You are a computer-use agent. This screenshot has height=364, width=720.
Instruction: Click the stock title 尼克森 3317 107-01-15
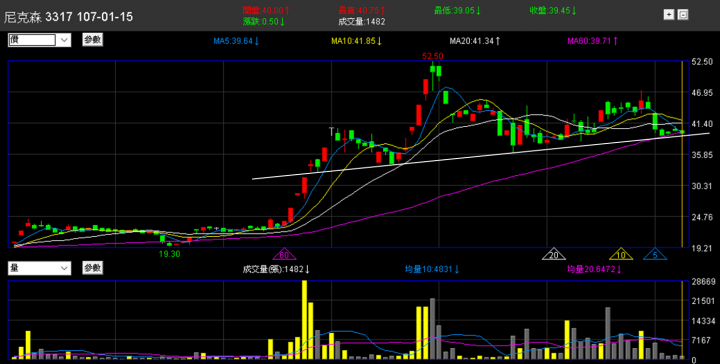(68, 17)
